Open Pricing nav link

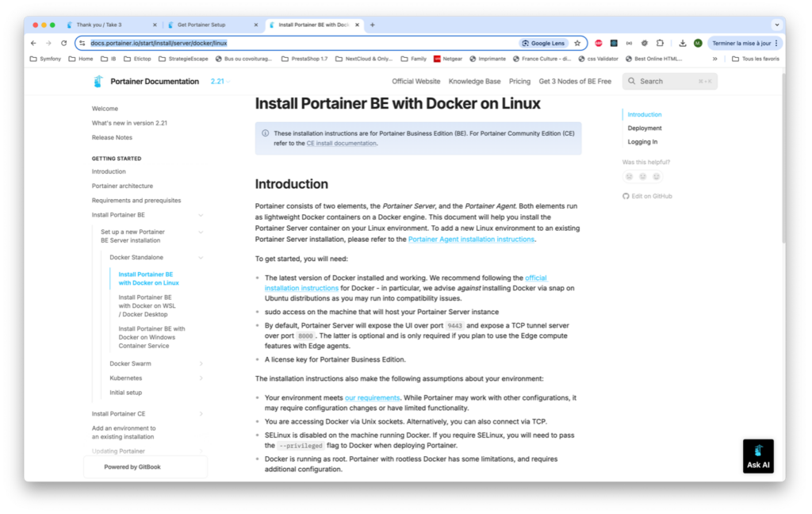pos(519,82)
